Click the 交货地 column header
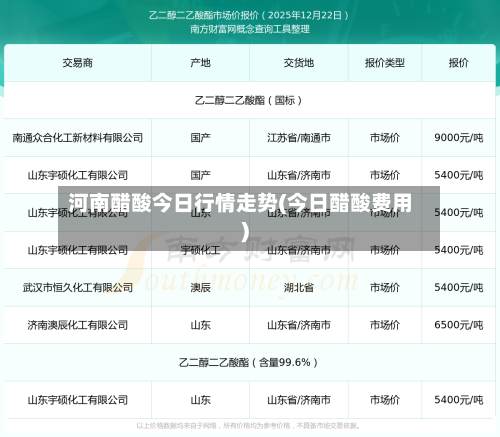Screen dimensions: 500x437 [299, 63]
